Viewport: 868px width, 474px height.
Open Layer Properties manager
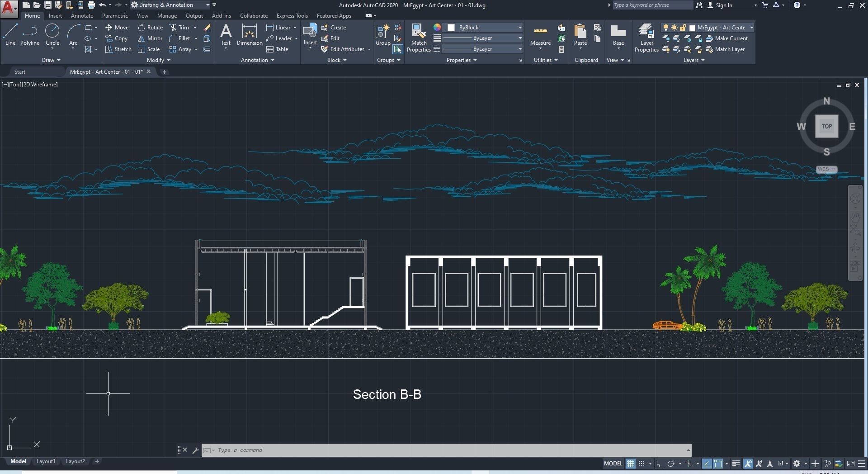click(x=646, y=38)
